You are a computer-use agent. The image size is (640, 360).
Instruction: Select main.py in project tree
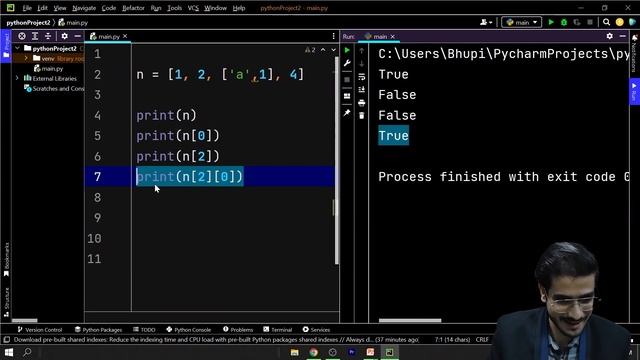[49, 69]
